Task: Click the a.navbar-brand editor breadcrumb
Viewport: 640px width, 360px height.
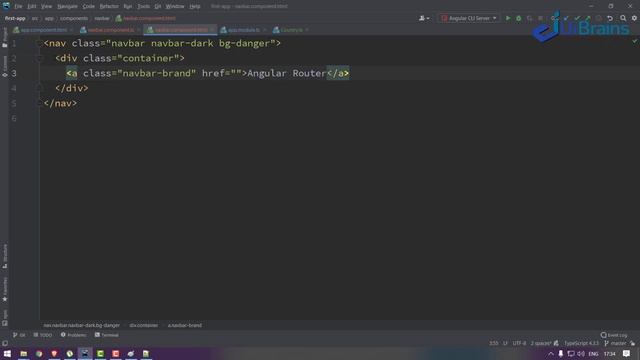Action: pos(185,325)
